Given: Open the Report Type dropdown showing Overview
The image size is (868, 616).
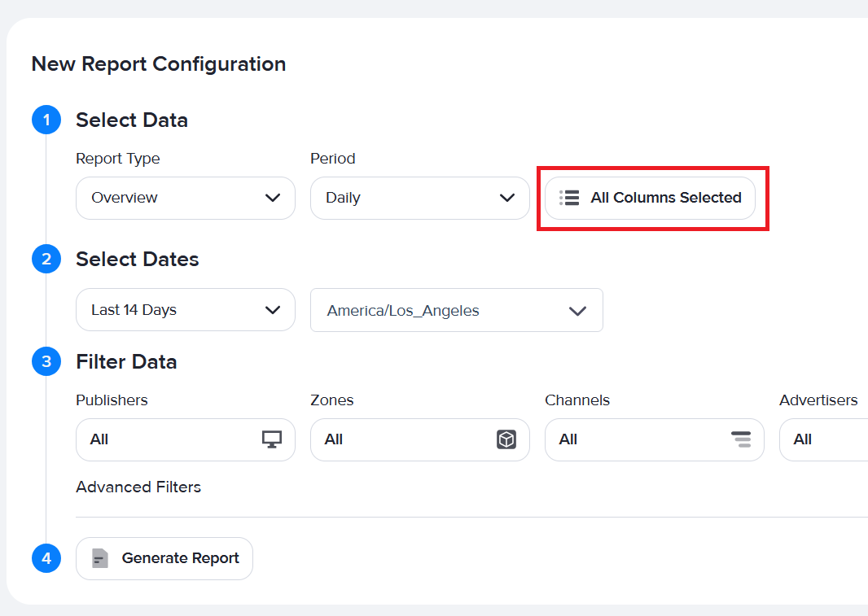Looking at the screenshot, I should 186,198.
